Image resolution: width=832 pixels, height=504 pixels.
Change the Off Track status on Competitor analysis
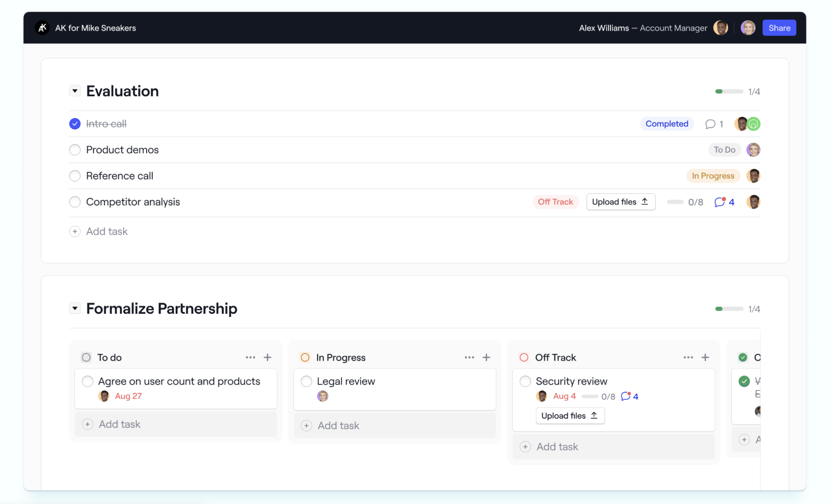(555, 202)
